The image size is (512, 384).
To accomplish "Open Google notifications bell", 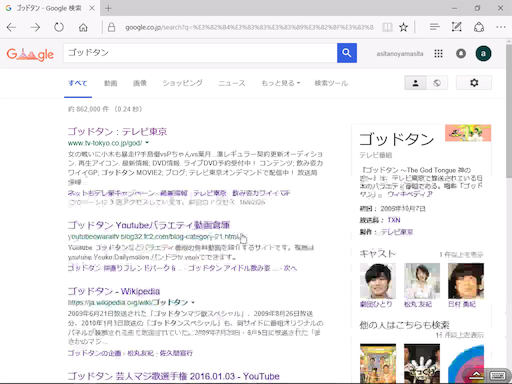I will coord(461,53).
